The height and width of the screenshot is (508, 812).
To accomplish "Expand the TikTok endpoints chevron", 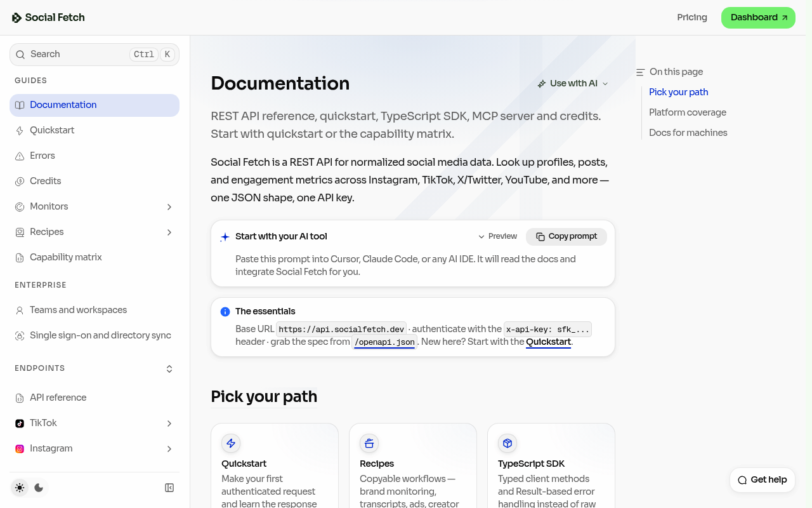I will tap(169, 424).
